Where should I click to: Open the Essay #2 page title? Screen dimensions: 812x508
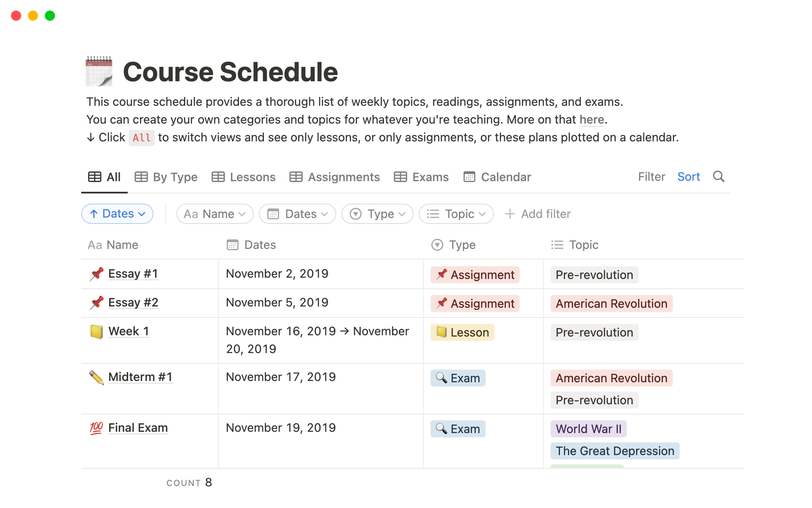click(x=133, y=302)
